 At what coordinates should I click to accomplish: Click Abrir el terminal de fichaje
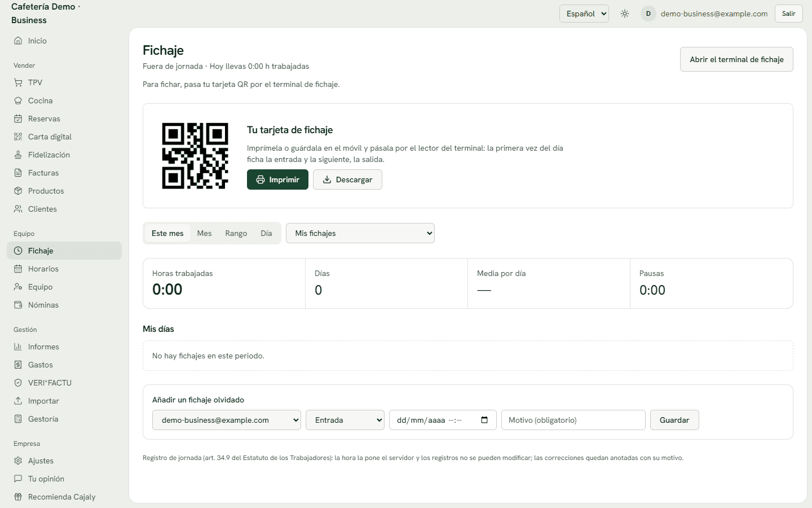[x=736, y=59]
